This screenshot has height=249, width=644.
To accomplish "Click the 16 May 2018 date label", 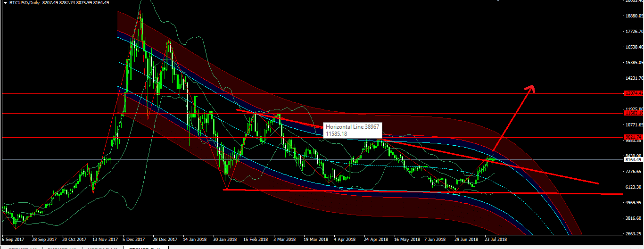I will (x=406, y=239).
